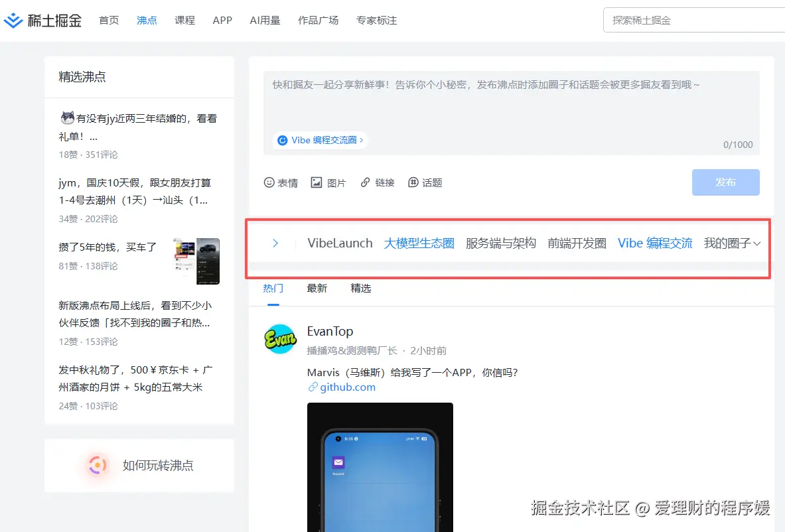785x532 pixels.
Task: Click the 稀土掘金 logo icon
Action: click(x=13, y=20)
